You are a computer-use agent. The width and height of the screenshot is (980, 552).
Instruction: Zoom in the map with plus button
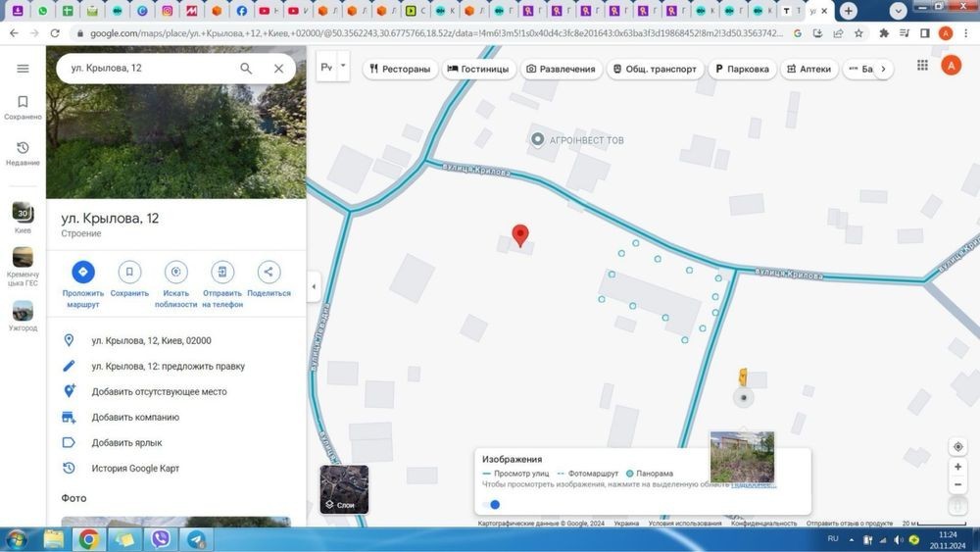click(957, 469)
